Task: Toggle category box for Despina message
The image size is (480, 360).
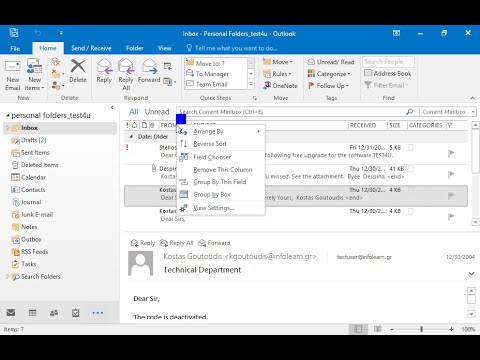Action: coord(411,169)
